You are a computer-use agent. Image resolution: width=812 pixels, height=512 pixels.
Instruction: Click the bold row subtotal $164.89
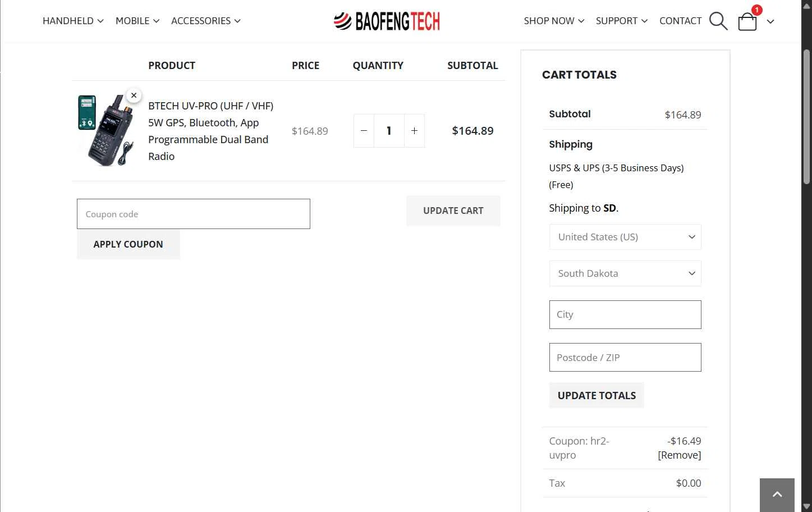[x=472, y=131]
